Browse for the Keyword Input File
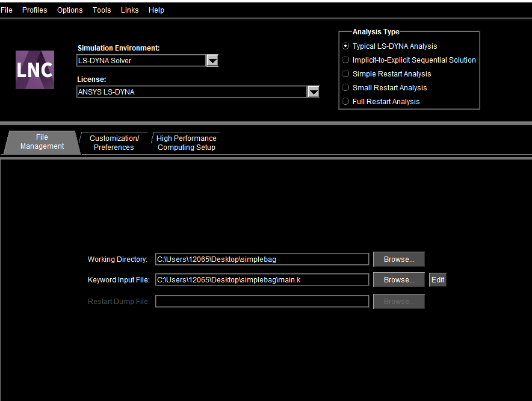 coord(399,280)
